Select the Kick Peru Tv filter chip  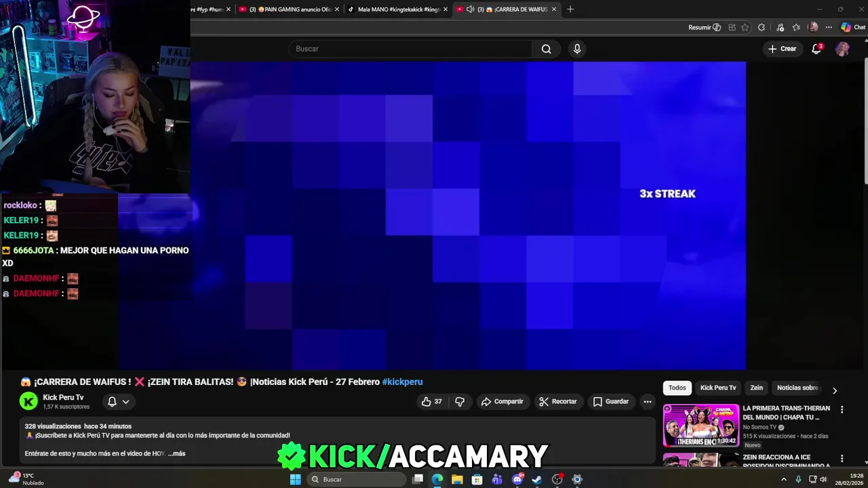point(718,388)
